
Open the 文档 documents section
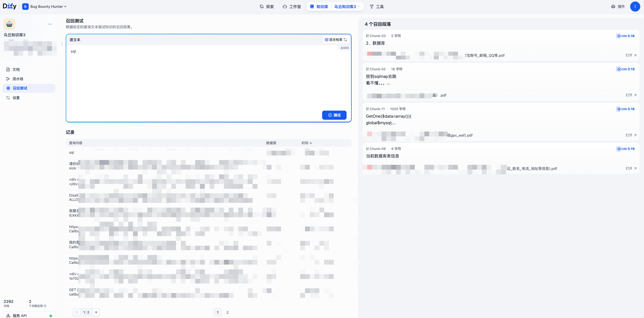coord(16,70)
